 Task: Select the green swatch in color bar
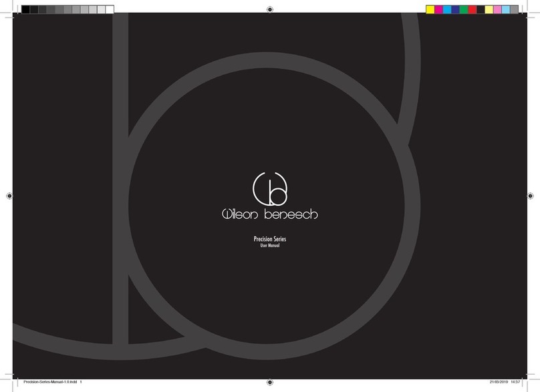(x=464, y=9)
